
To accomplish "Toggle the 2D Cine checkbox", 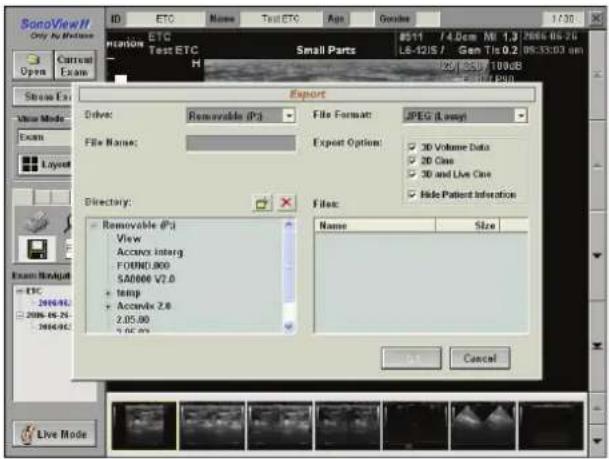I will tap(412, 160).
